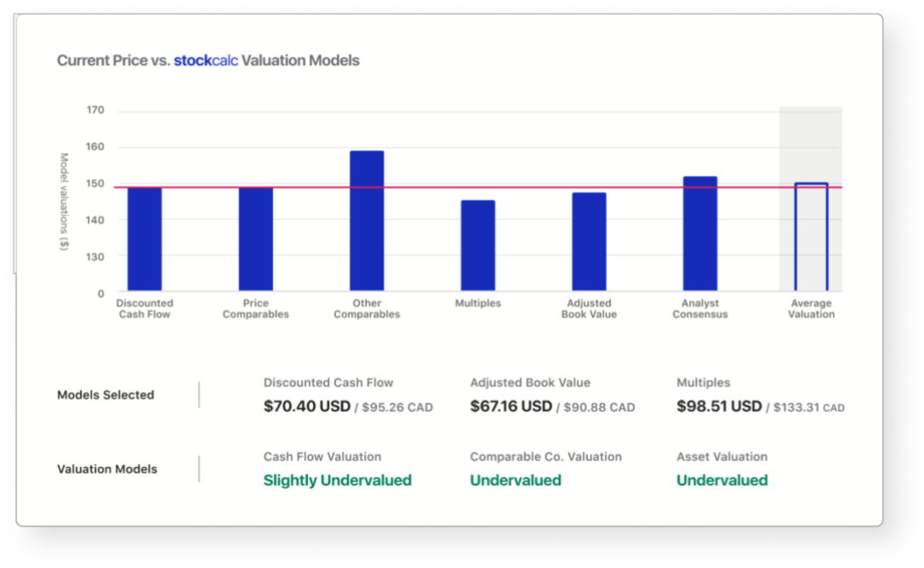This screenshot has height=568, width=924.
Task: Open the $67.16 USD Adjusted Book Value
Action: pos(511,406)
